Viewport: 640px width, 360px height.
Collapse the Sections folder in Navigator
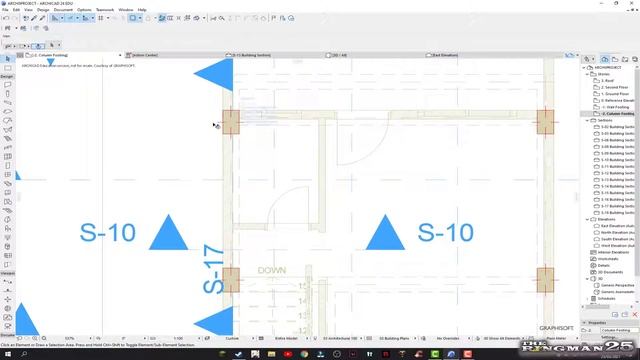(x=587, y=120)
